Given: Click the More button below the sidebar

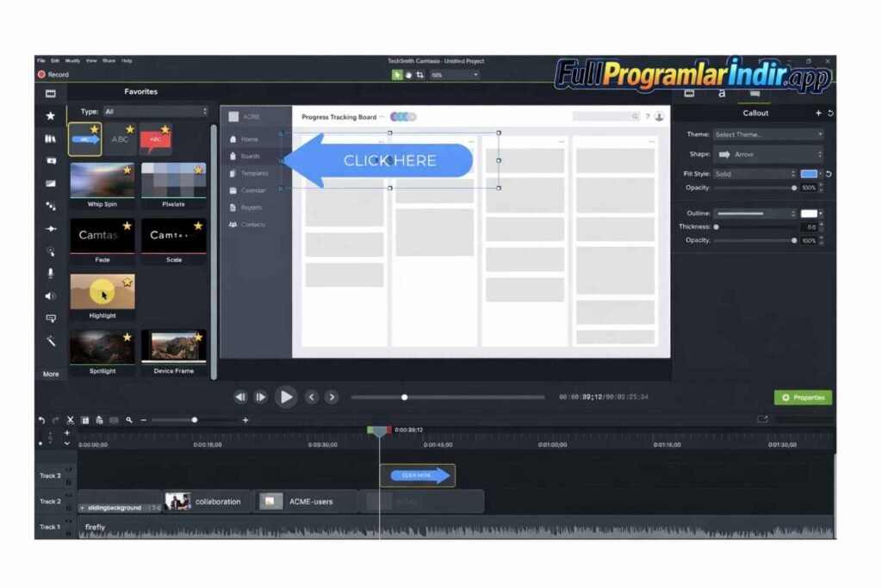Looking at the screenshot, I should pos(50,374).
